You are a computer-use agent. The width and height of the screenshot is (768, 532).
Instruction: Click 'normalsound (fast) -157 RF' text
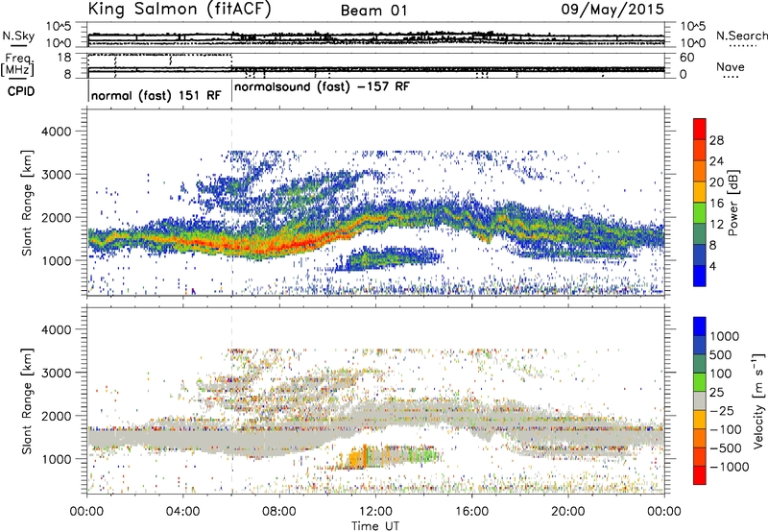coord(323,87)
